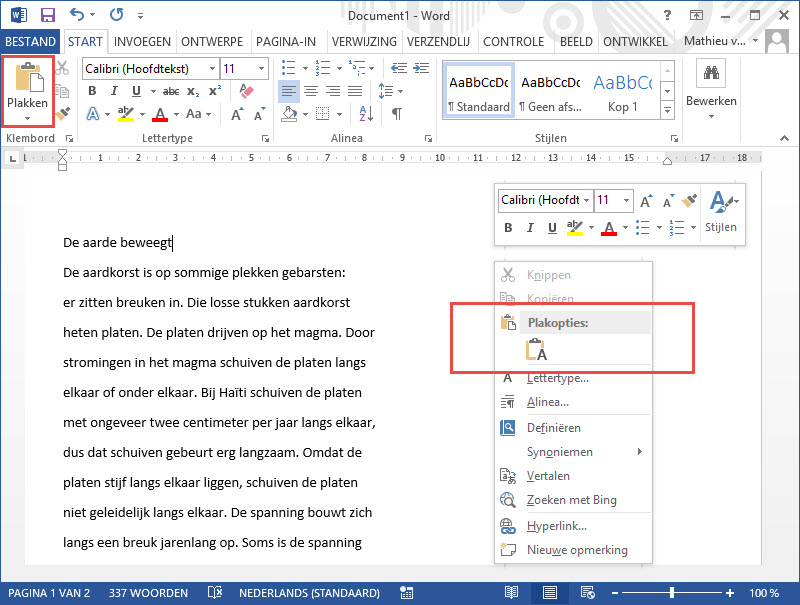The width and height of the screenshot is (800, 605).
Task: Click the cut scissors icon in Klembord group
Action: click(62, 68)
